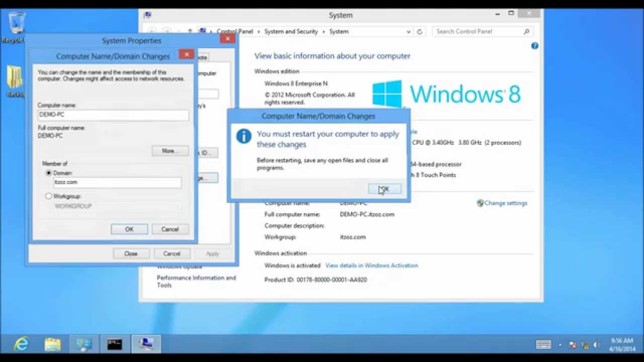This screenshot has height=362, width=644.
Task: Click the Change settings link
Action: [x=506, y=203]
